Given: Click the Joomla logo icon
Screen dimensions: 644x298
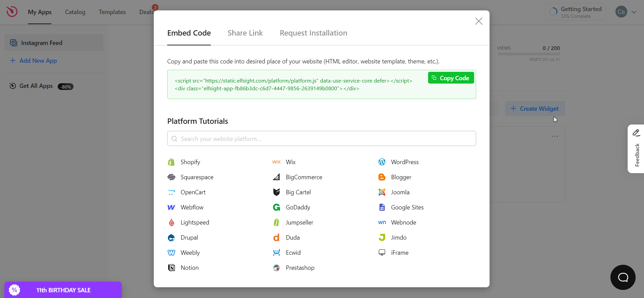Looking at the screenshot, I should [382, 192].
